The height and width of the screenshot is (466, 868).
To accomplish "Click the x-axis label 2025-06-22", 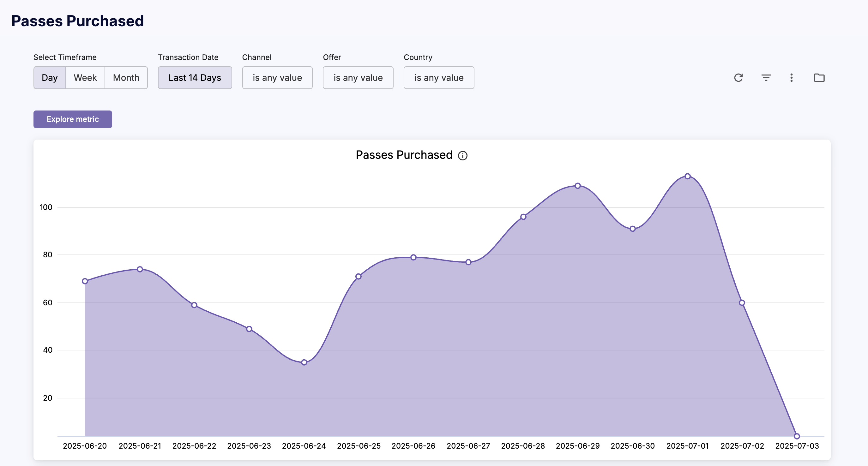I will click(194, 446).
